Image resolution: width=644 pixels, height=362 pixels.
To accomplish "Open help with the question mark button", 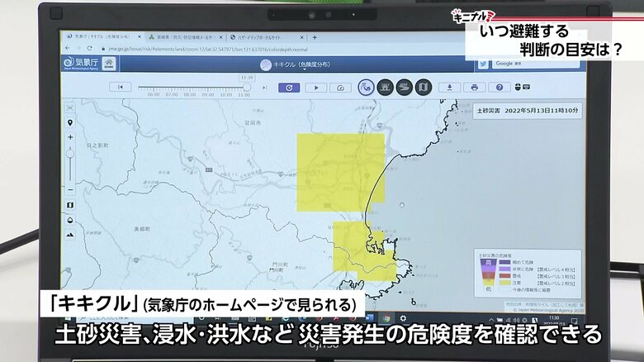I will [x=499, y=88].
